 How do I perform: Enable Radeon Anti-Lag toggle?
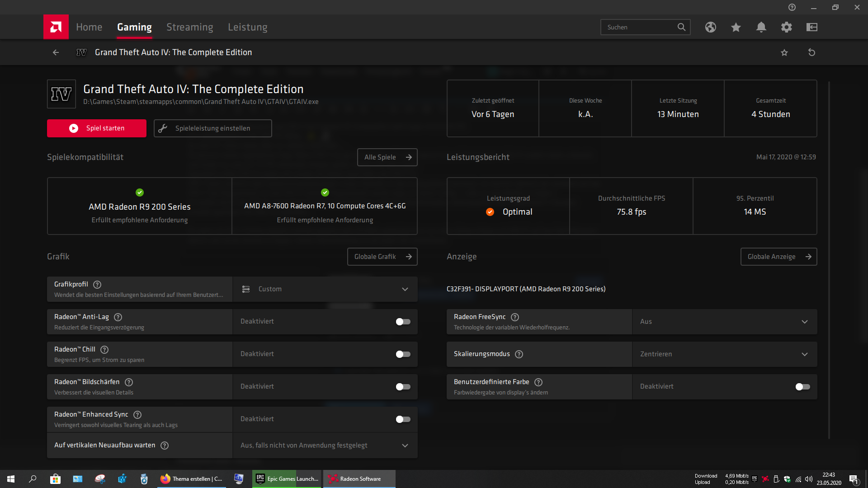(x=403, y=322)
